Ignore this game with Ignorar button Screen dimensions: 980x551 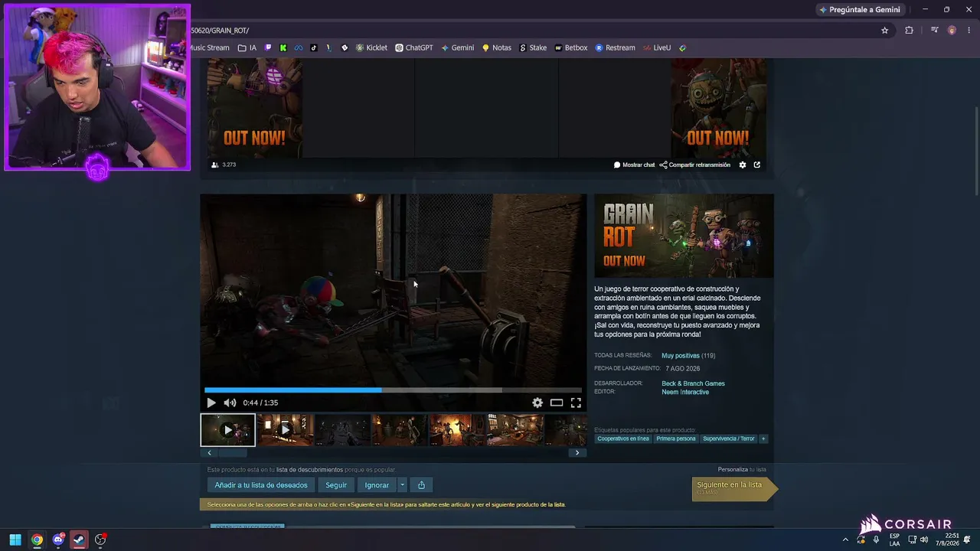click(x=377, y=485)
